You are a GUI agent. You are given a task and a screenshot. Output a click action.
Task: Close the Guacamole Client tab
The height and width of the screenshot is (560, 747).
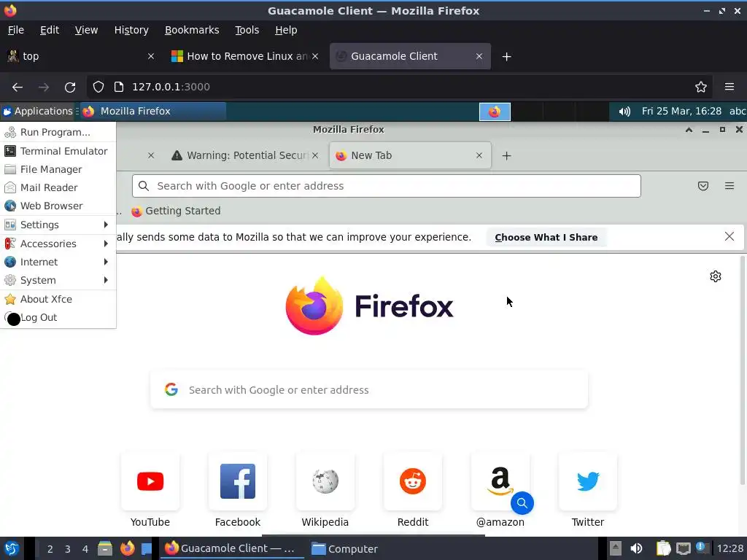click(479, 56)
